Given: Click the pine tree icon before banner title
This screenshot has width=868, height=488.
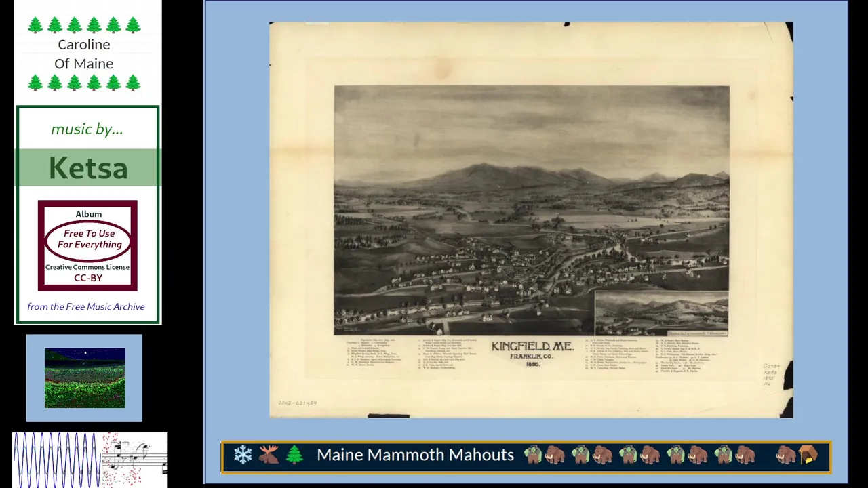Looking at the screenshot, I should (294, 455).
